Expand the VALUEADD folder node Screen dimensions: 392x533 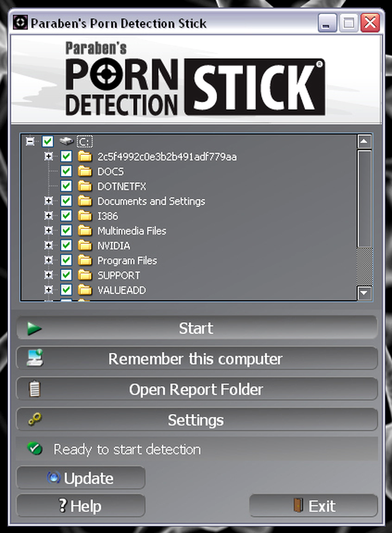click(x=49, y=290)
